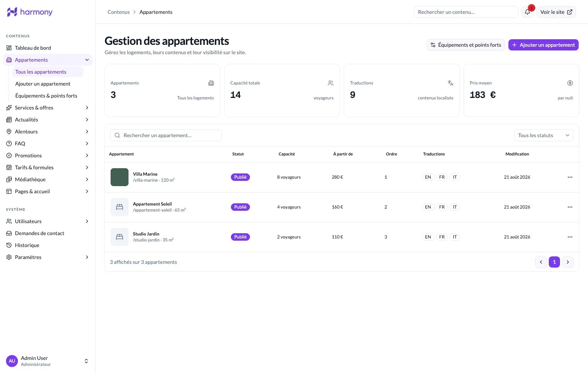
Task: Sort by the Ordre column header
Action: click(392, 154)
